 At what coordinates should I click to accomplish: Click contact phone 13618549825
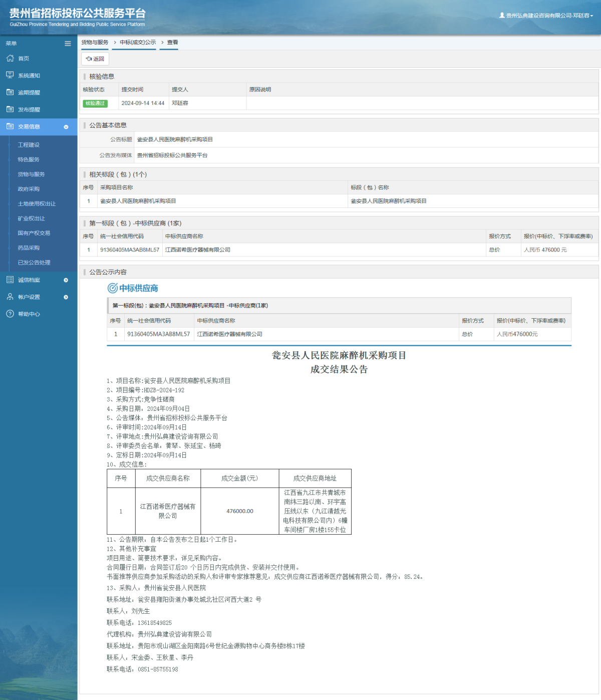155,623
